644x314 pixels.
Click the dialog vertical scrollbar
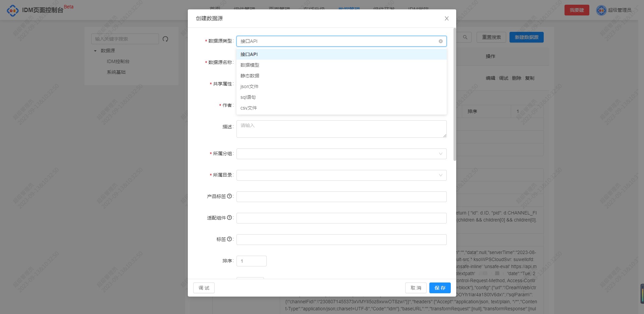pyautogui.click(x=454, y=95)
